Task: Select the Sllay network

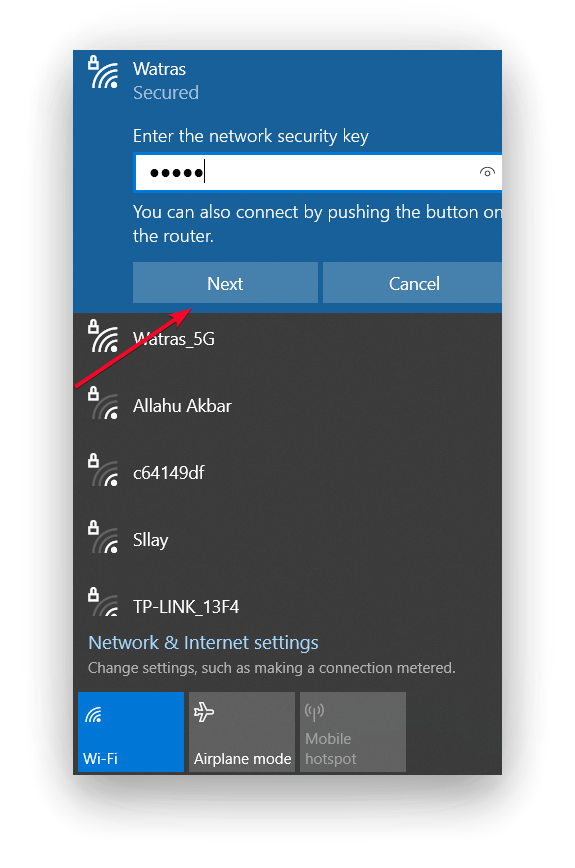Action: pyautogui.click(x=287, y=539)
